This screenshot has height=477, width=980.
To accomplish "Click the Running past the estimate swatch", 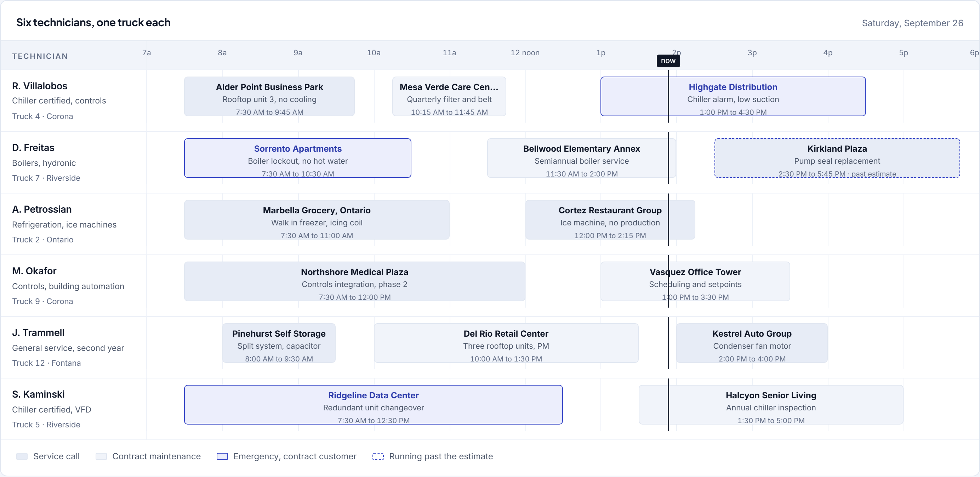I will coord(378,456).
